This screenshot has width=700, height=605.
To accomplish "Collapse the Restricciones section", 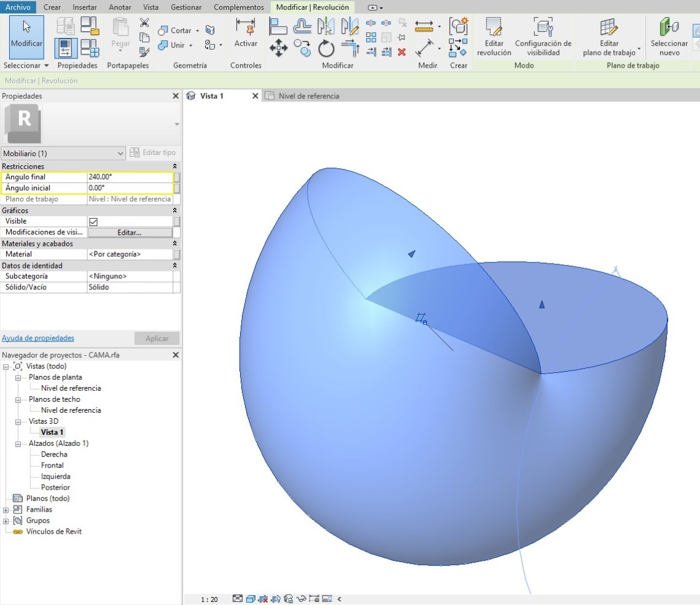I will (x=174, y=166).
